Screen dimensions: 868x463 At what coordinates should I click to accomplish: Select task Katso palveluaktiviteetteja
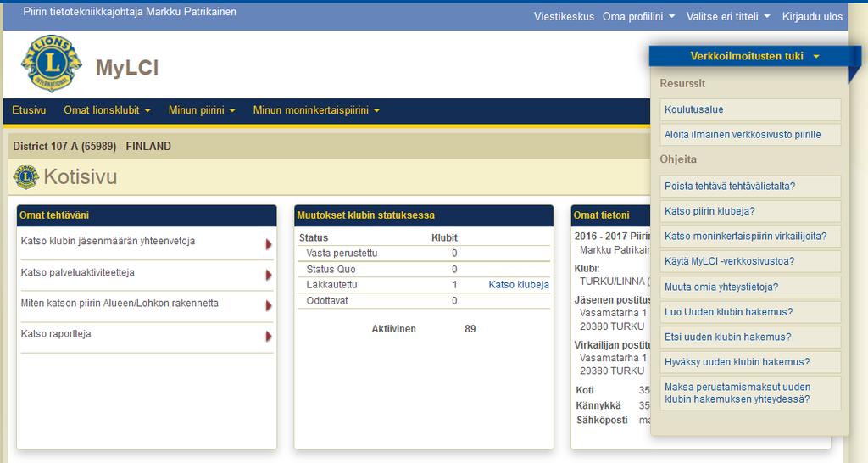tap(77, 272)
